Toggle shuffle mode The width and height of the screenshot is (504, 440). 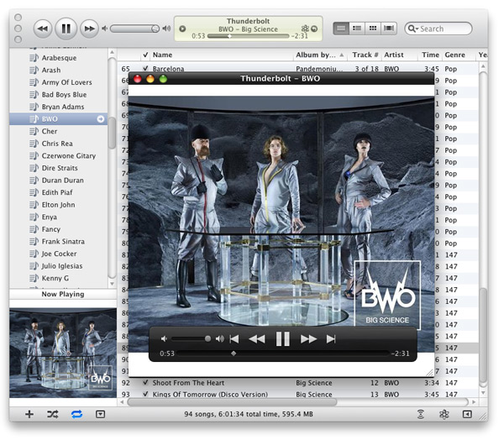pyautogui.click(x=53, y=414)
